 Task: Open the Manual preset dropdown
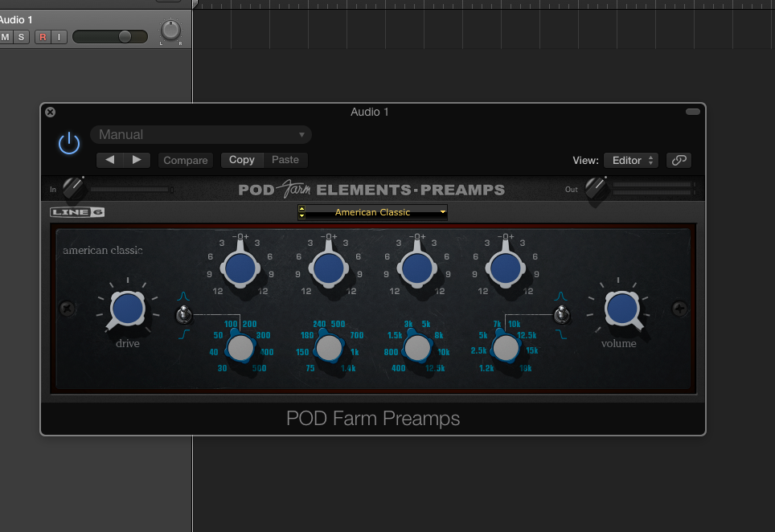click(201, 134)
